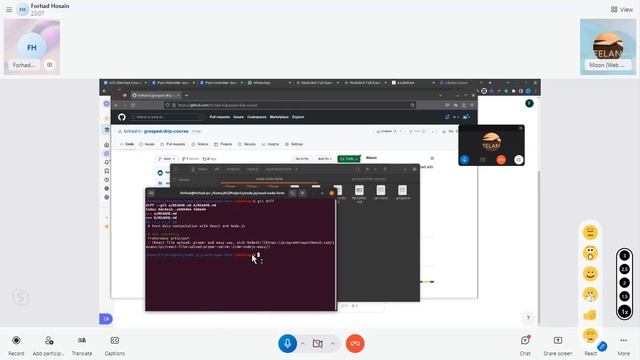Open the hamburger menu beside Forhad Hosain

(9, 9)
